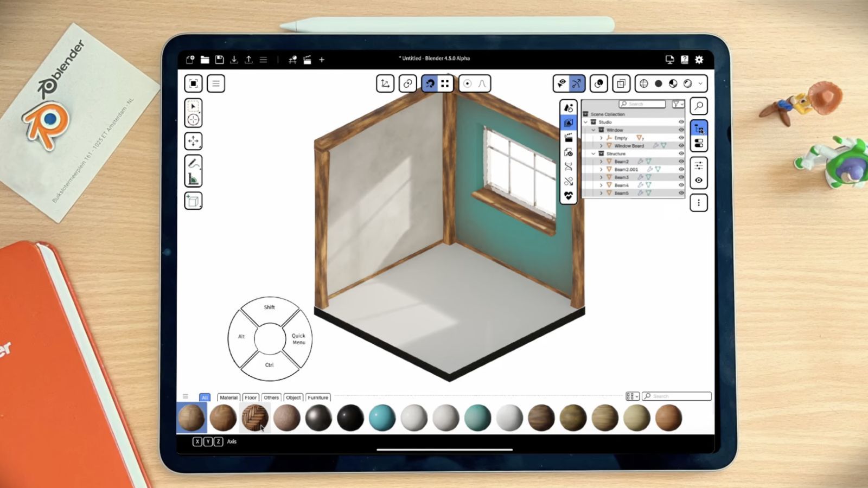Hide the Window Board object
868x488 pixels.
click(681, 145)
